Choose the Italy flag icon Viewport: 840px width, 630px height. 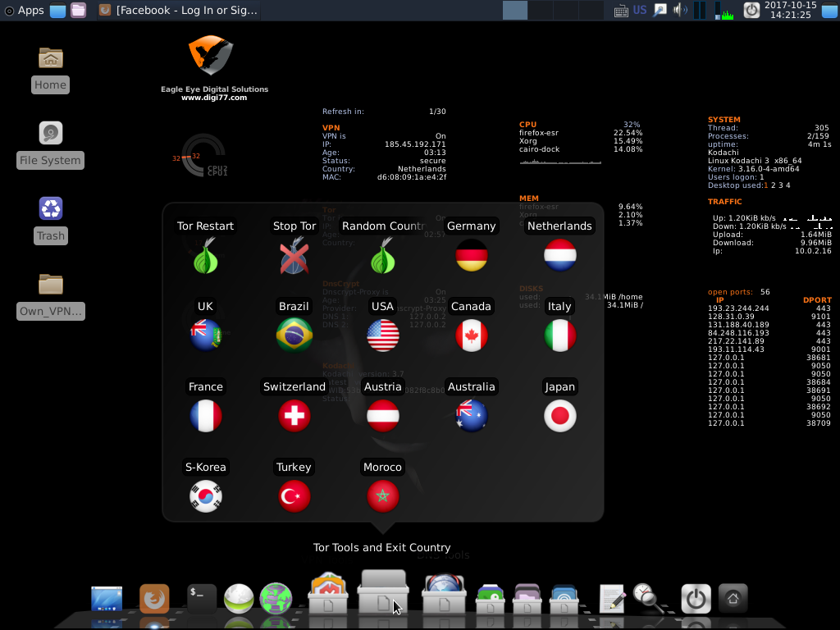559,336
